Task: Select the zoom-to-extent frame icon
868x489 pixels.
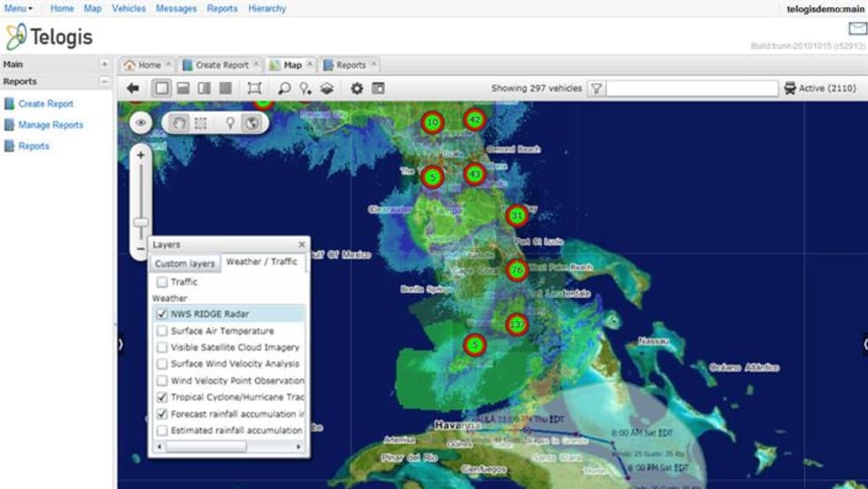Action: (254, 89)
